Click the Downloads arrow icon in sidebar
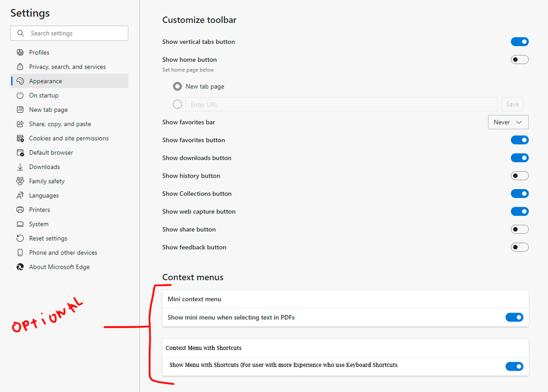548x392 pixels. (x=20, y=167)
